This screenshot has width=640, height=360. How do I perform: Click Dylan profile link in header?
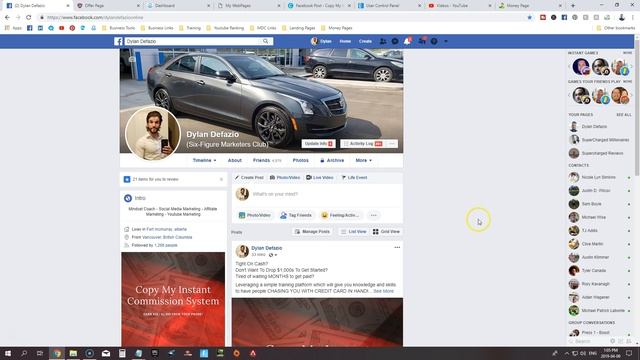point(321,41)
